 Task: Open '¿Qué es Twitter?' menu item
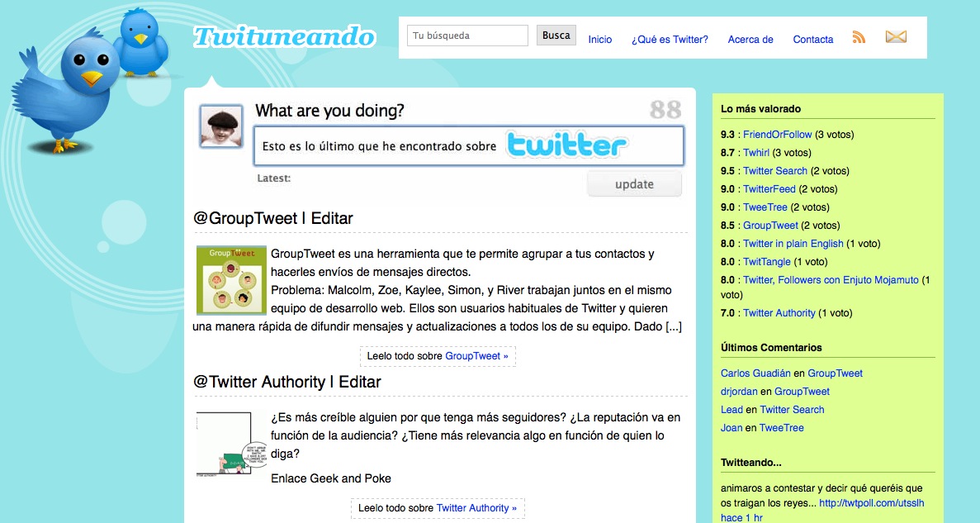[x=670, y=40]
